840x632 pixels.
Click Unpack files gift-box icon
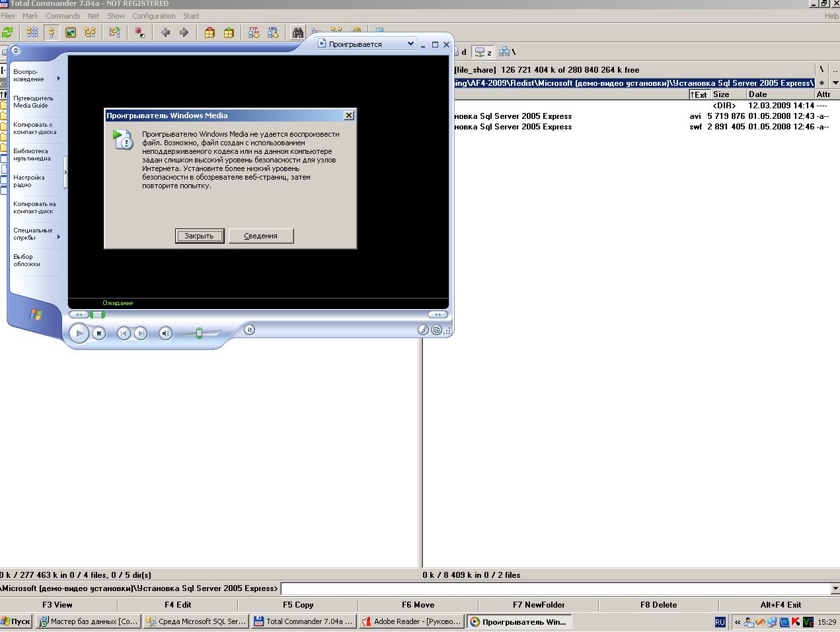229,32
